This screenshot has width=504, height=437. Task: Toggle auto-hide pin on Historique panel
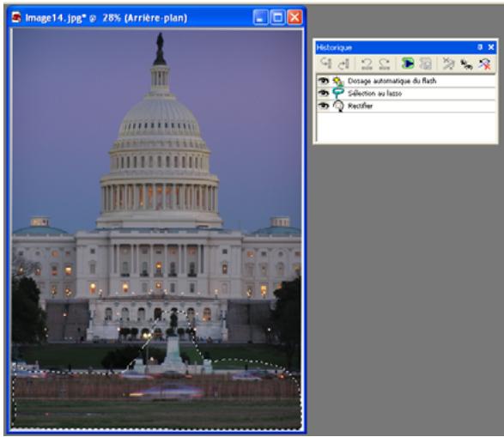click(x=480, y=47)
